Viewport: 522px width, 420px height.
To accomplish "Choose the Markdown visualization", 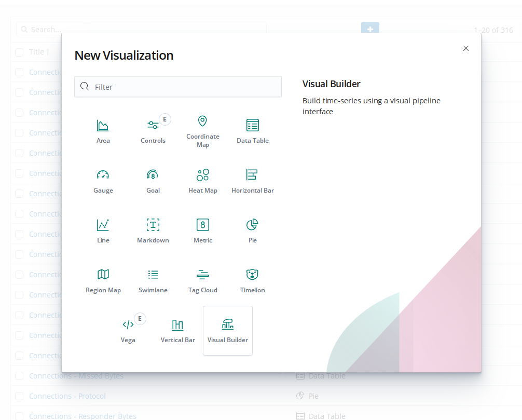I will [153, 231].
